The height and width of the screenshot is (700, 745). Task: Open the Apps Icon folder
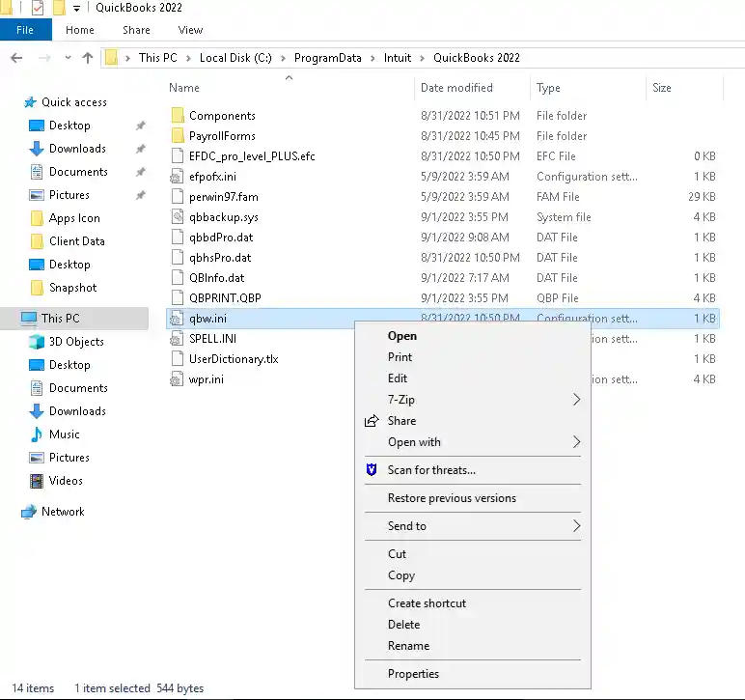click(x=74, y=218)
